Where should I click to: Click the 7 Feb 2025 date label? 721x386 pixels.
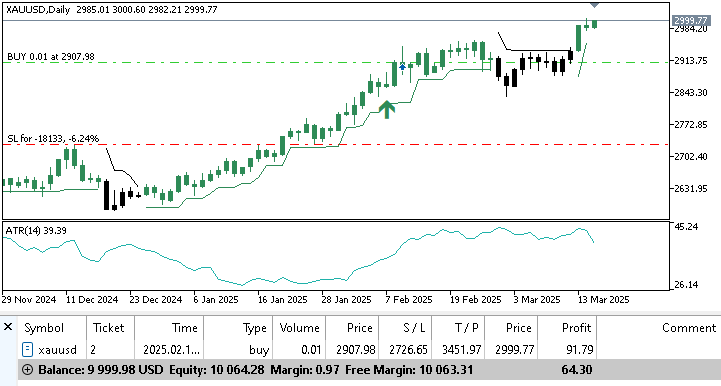click(x=409, y=300)
